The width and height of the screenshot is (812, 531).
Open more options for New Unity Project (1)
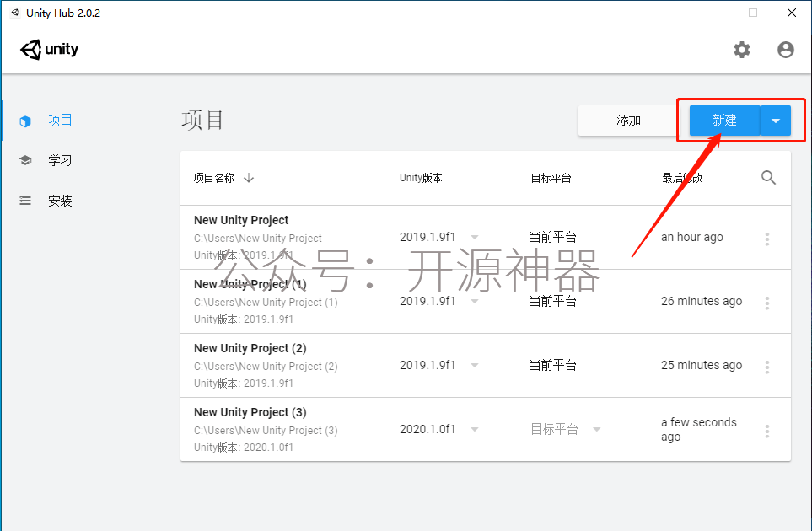pos(767,303)
